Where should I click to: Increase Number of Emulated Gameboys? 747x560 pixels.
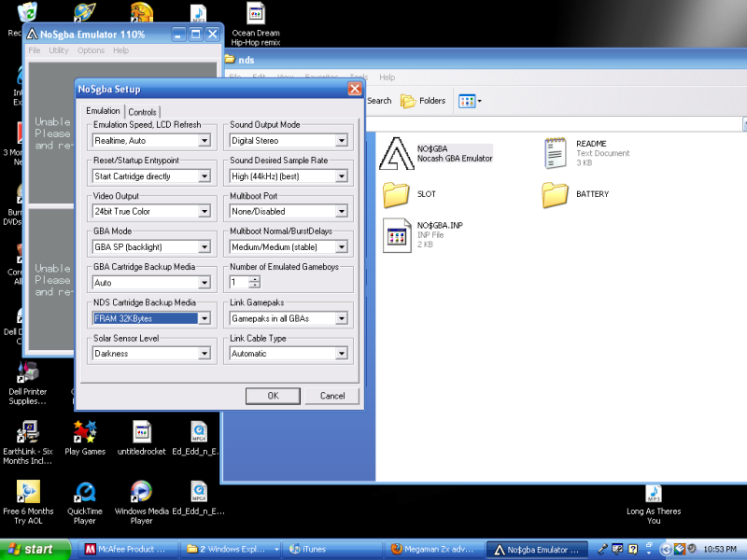[255, 279]
